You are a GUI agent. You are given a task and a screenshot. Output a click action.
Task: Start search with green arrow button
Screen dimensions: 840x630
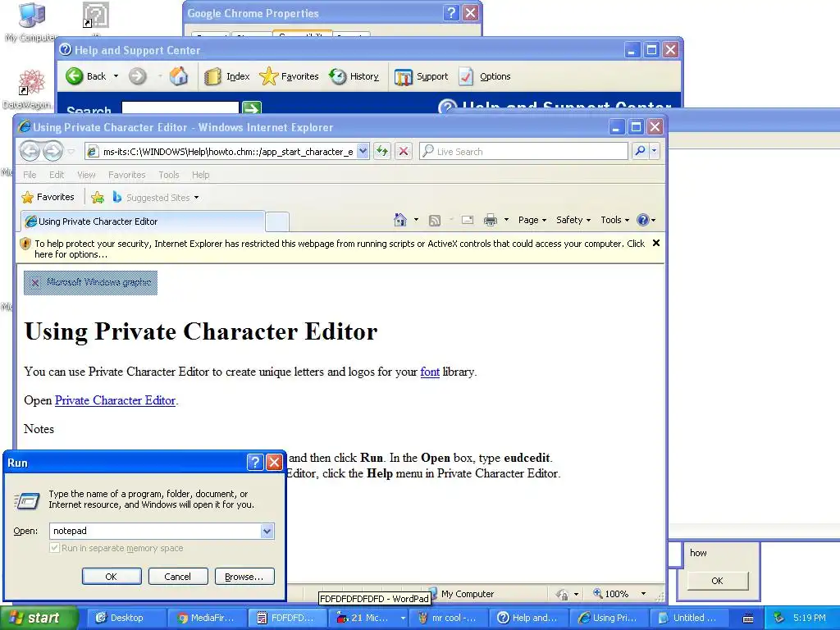[252, 107]
